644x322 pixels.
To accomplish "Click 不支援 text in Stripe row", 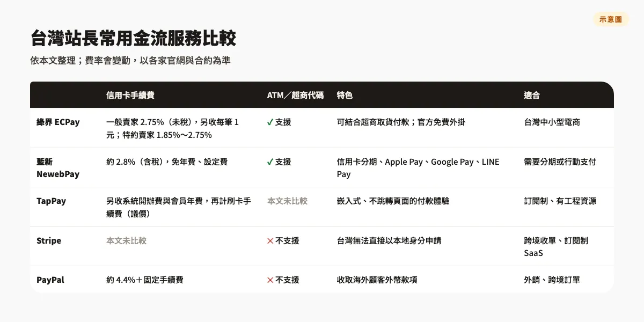I will pos(287,240).
